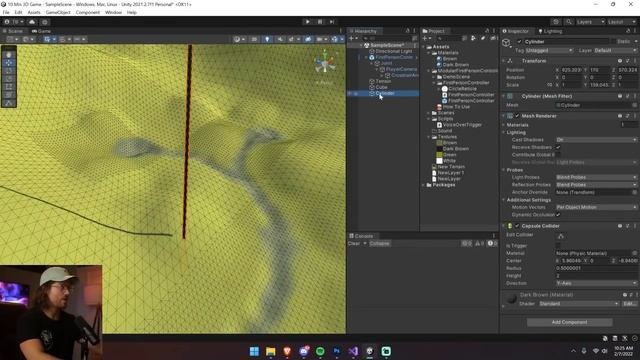Image resolution: width=640 pixels, height=360 pixels.
Task: Select Dark Brown material in Materials folder
Action: point(456,65)
